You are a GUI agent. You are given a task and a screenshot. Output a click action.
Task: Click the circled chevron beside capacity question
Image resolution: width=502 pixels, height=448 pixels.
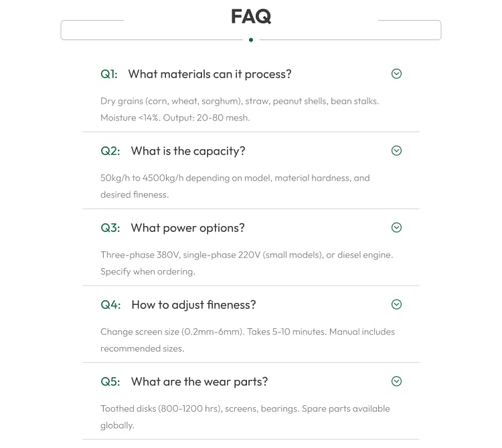pyautogui.click(x=396, y=150)
